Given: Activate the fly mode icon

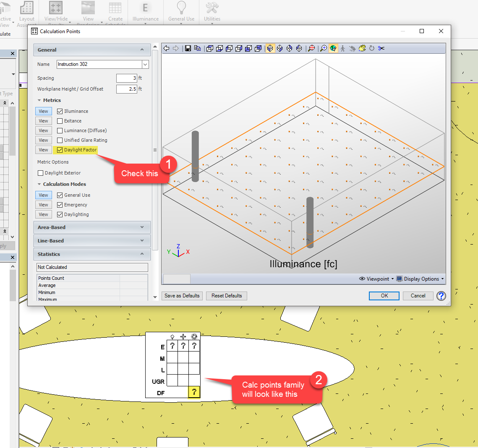Looking at the screenshot, I should [x=353, y=48].
